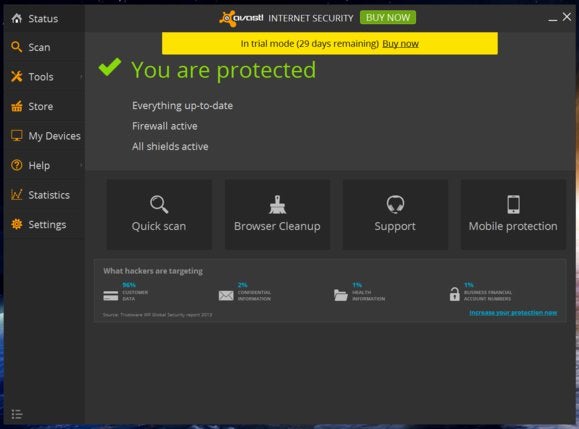Start a Quick scan
Image resolution: width=579 pixels, height=429 pixels.
pos(159,214)
